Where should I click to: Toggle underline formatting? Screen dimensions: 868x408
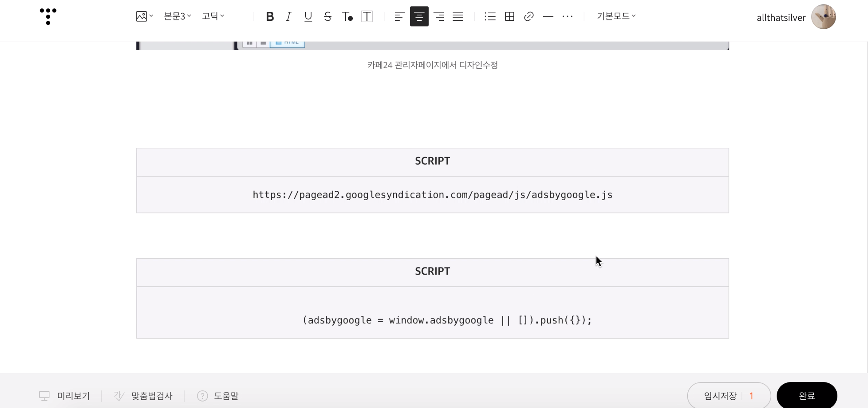click(x=308, y=16)
